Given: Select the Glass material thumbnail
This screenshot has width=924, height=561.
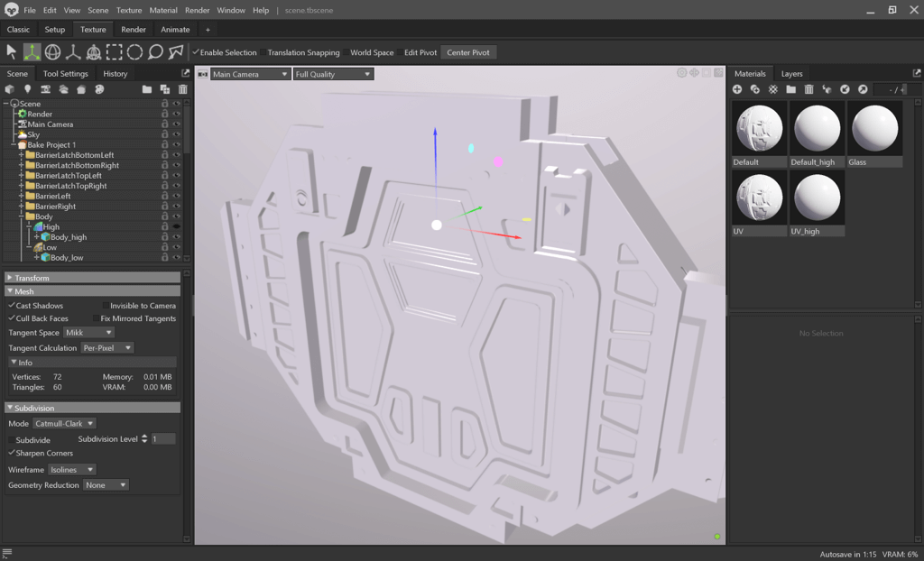Looking at the screenshot, I should pyautogui.click(x=874, y=128).
